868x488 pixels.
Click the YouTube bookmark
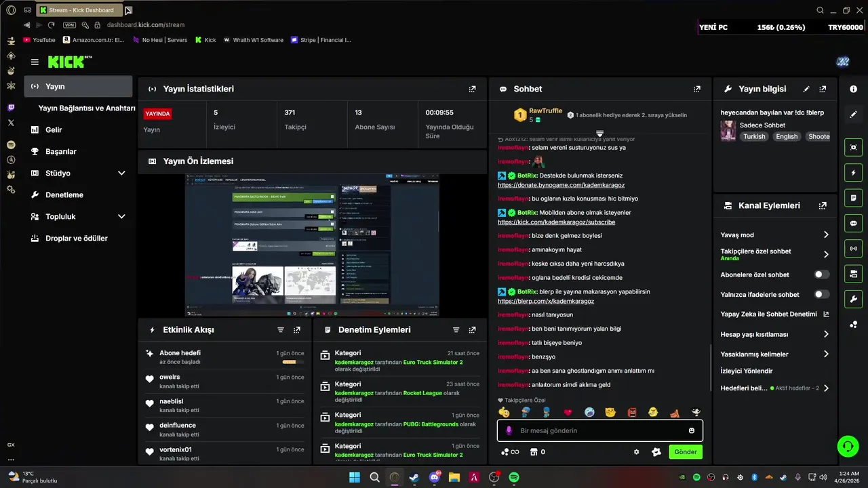click(x=39, y=40)
